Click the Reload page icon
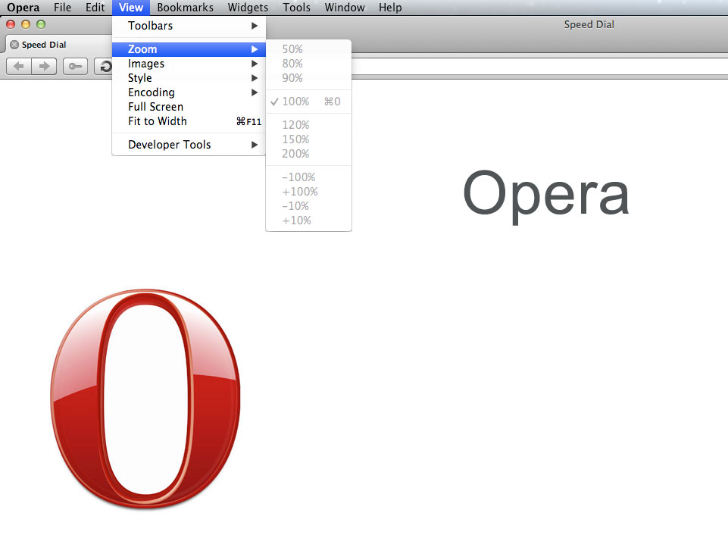 [x=105, y=67]
